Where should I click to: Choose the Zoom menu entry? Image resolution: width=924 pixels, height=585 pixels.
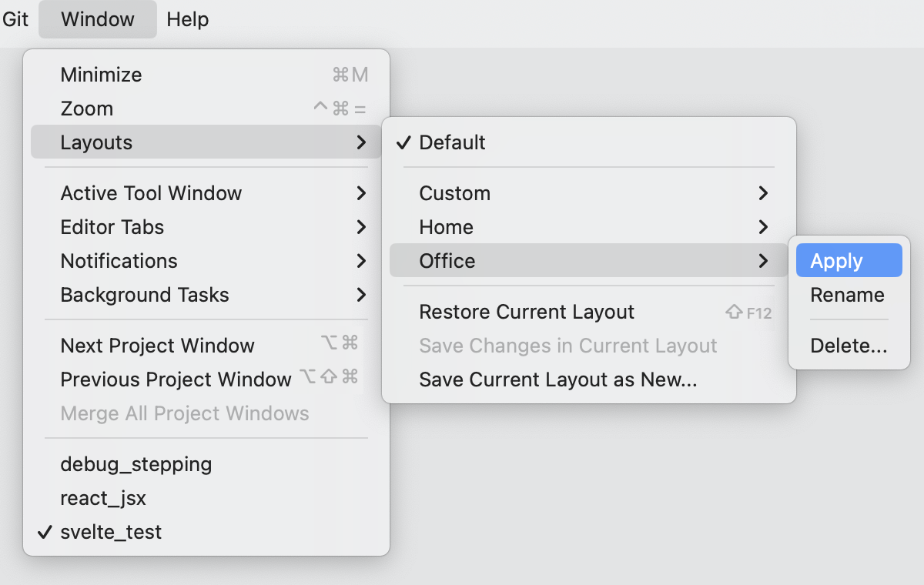[x=87, y=109]
